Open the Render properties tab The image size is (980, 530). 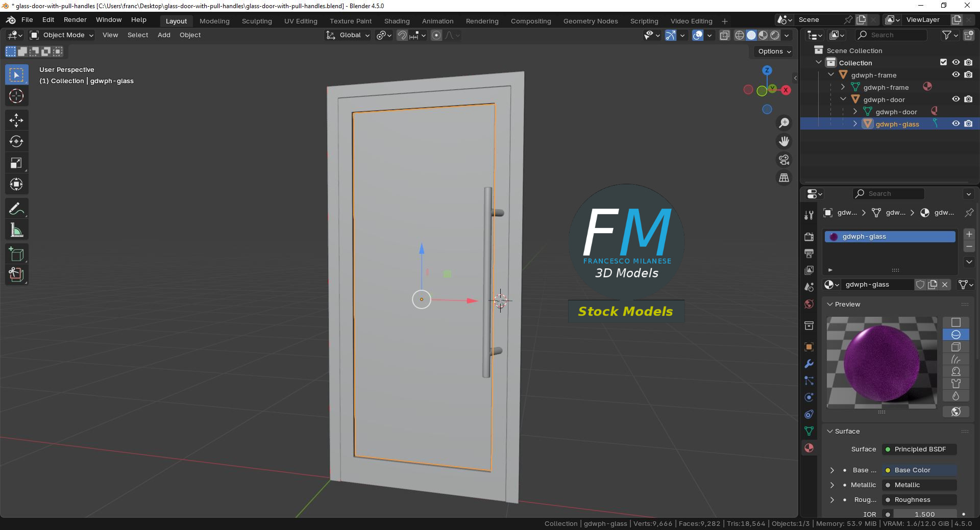pos(809,237)
